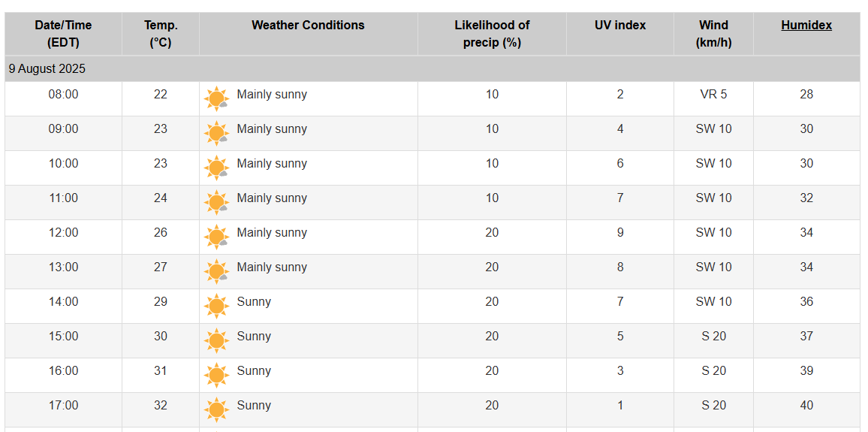The height and width of the screenshot is (432, 868).
Task: Click the Likelihood of precip header
Action: [492, 34]
